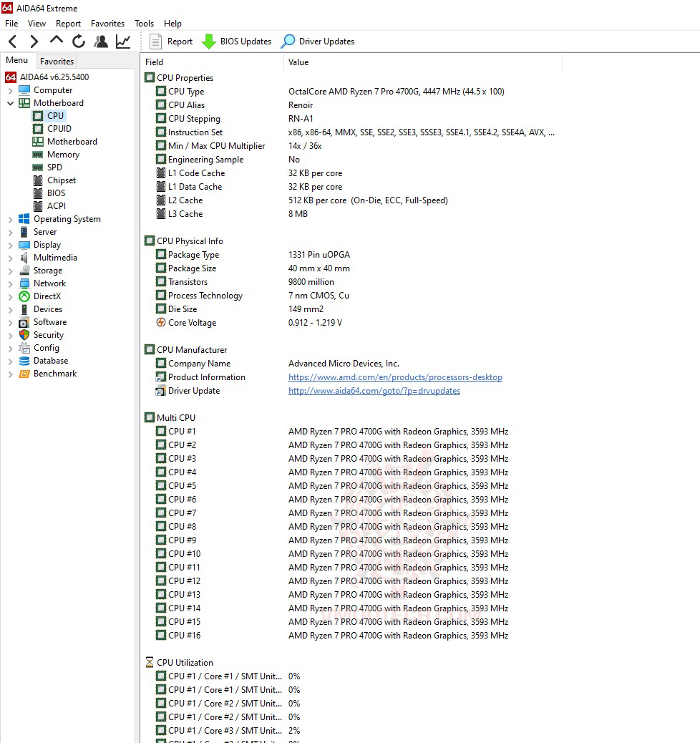Expand the Display node arrow
Image resolution: width=700 pixels, height=743 pixels.
pos(11,245)
